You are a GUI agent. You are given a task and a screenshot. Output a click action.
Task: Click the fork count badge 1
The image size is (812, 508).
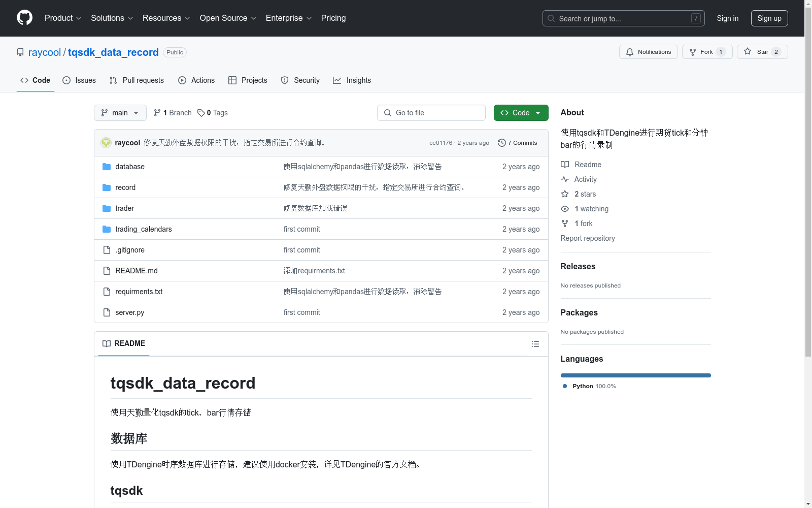coord(721,52)
